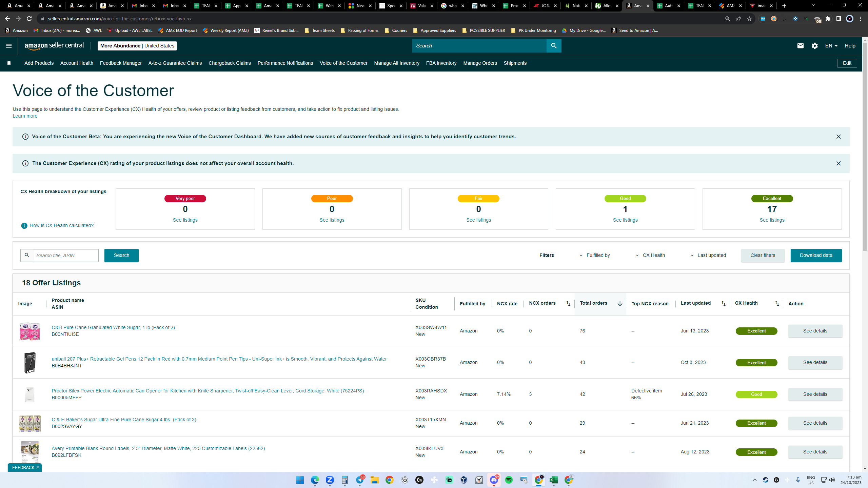Open the Zoom app from the taskbar
Viewport: 868px width, 488px height.
point(330,480)
